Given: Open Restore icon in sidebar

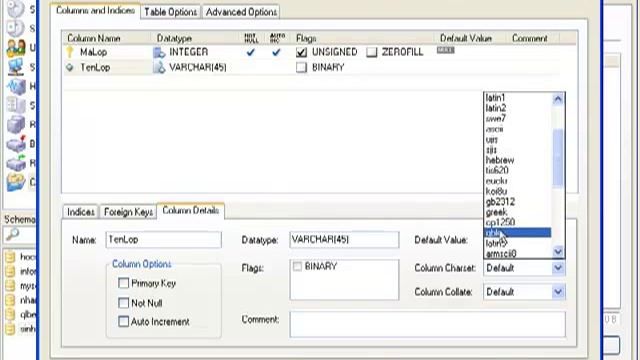Looking at the screenshot, I should pyautogui.click(x=16, y=163).
